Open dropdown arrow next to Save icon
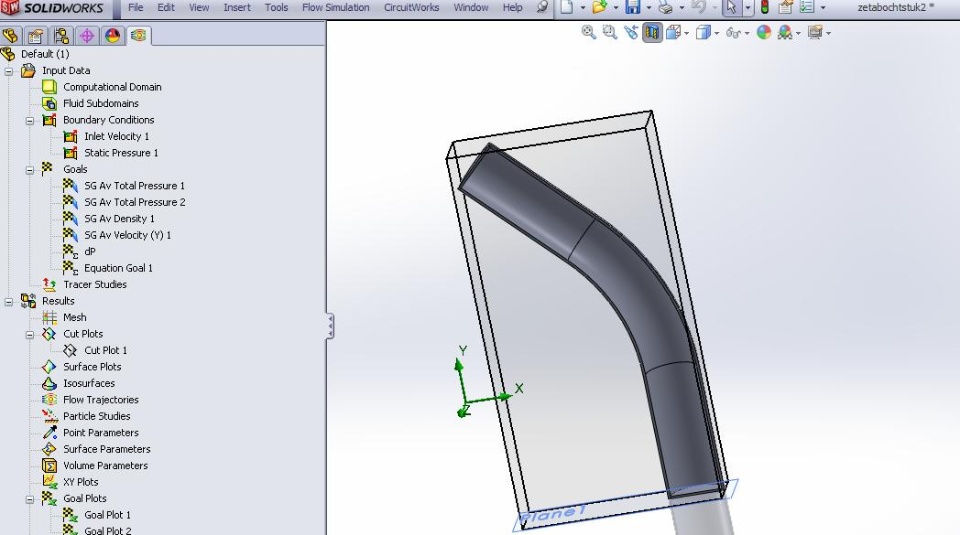Screen dimensions: 960x535 [648, 8]
